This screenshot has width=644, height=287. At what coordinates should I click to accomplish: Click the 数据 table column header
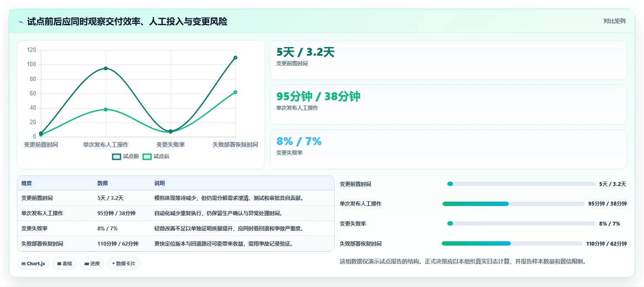pos(103,183)
